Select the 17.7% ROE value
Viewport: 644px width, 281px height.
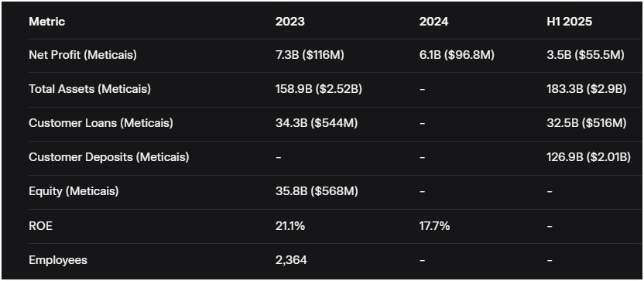coord(434,225)
